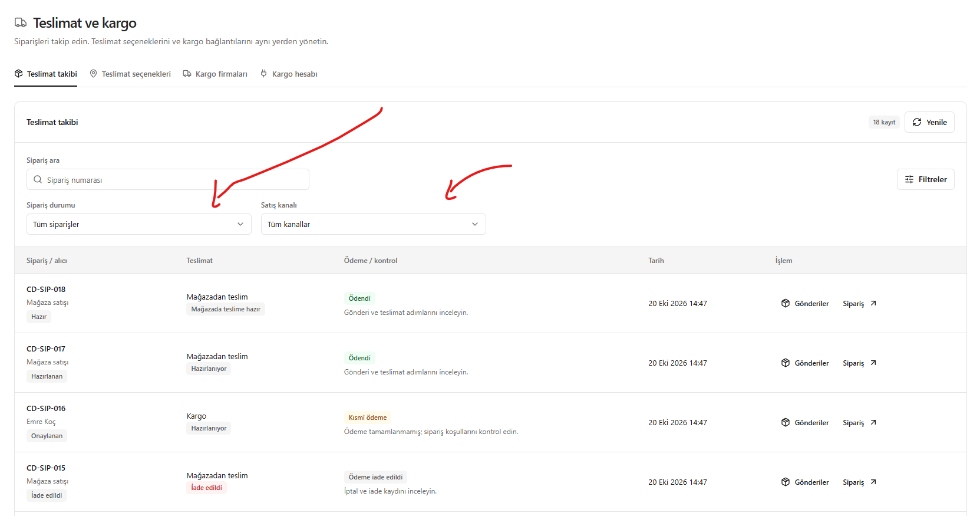Screen dimensions: 980x516
Task: Click the Kısmi ödeme payment badge
Action: 368,418
